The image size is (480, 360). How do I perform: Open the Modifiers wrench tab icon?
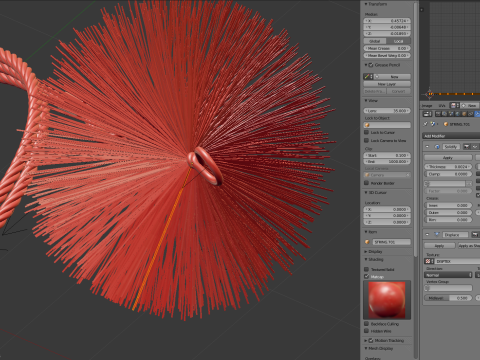tap(477, 114)
